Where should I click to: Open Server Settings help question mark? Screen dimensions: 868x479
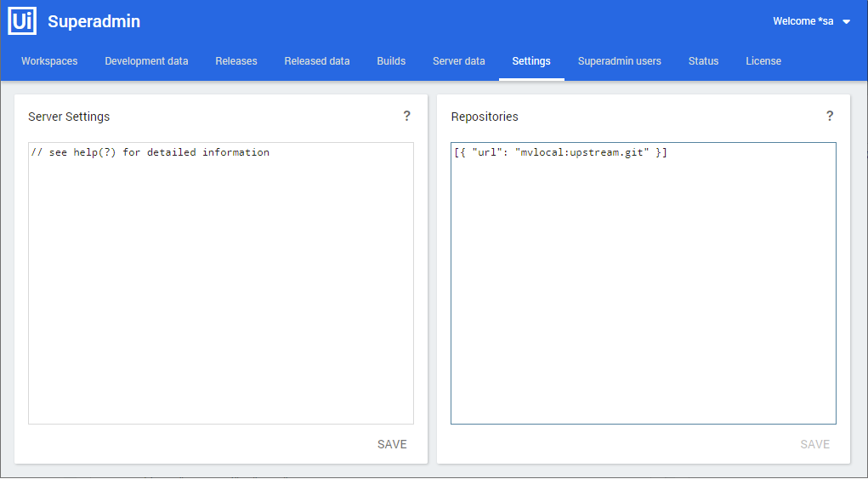tap(407, 116)
